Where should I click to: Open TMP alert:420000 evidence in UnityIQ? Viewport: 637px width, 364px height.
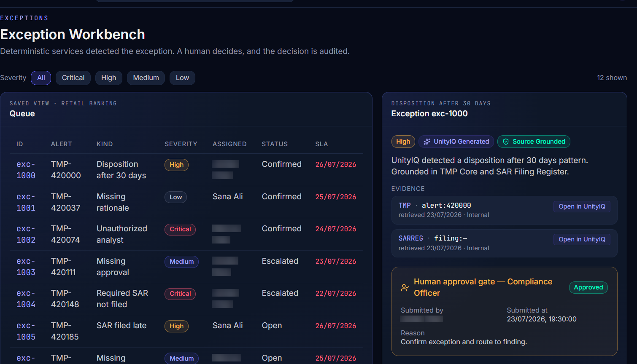point(582,206)
